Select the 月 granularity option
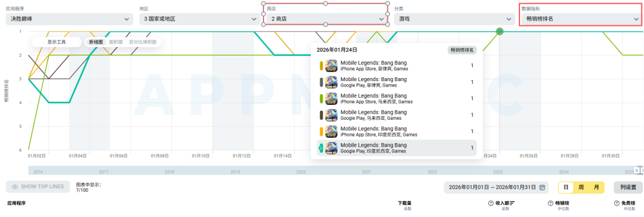This screenshot has height=217, width=644. pos(596,187)
